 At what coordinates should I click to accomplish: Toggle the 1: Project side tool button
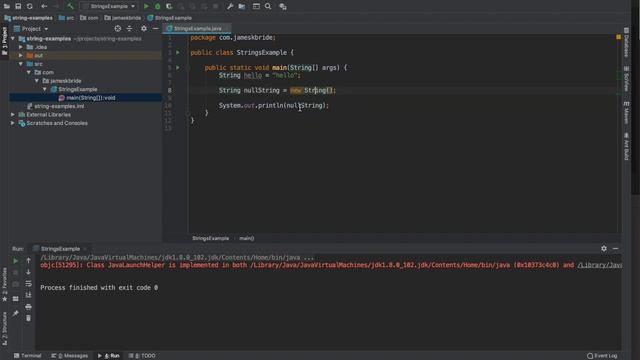4,41
